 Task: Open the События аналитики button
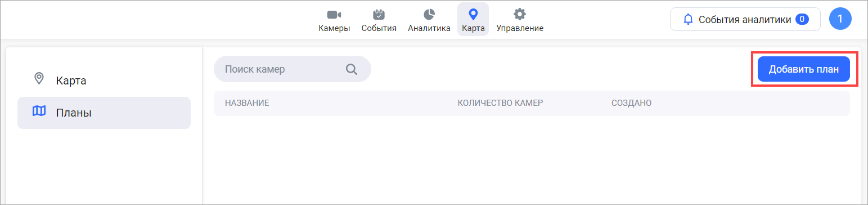pos(745,19)
